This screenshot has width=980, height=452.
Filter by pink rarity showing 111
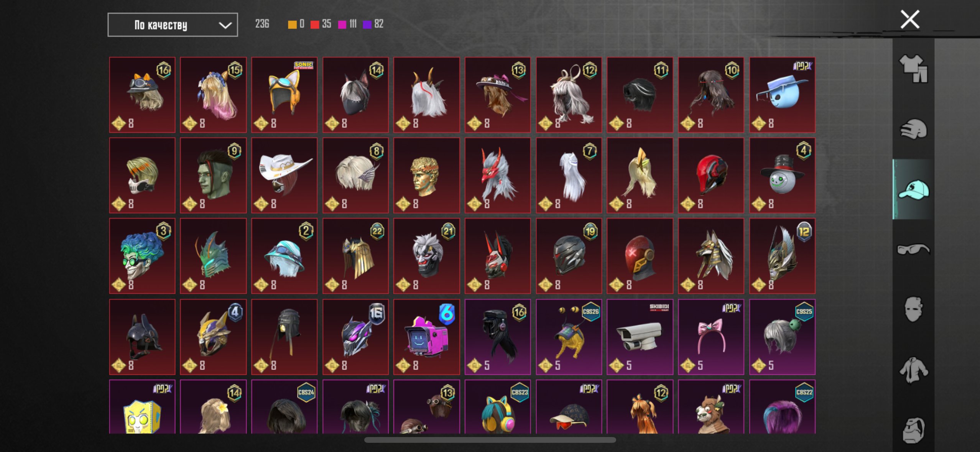coord(347,24)
